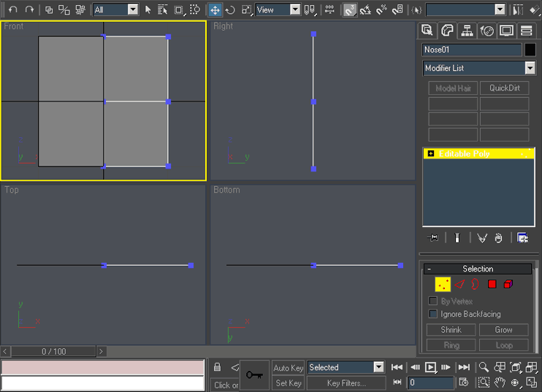Open the Hierarchy command panel tab
The image size is (542, 392).
click(x=467, y=31)
